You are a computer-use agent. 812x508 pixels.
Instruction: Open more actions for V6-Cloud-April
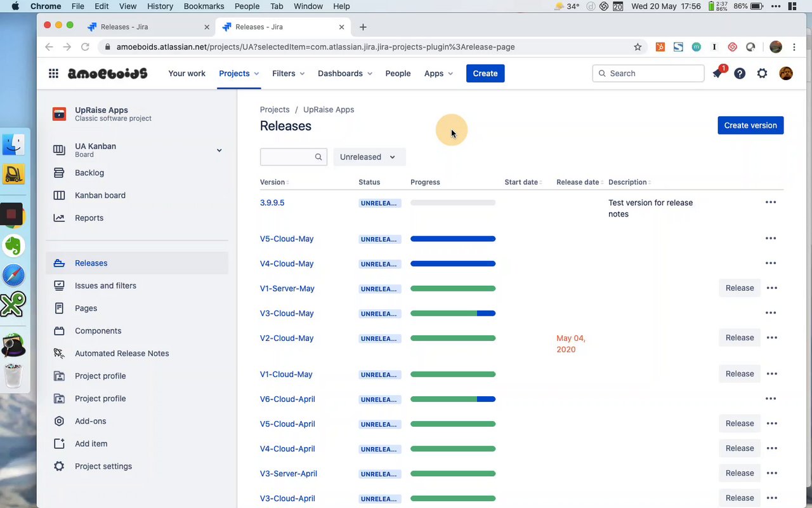(771, 399)
